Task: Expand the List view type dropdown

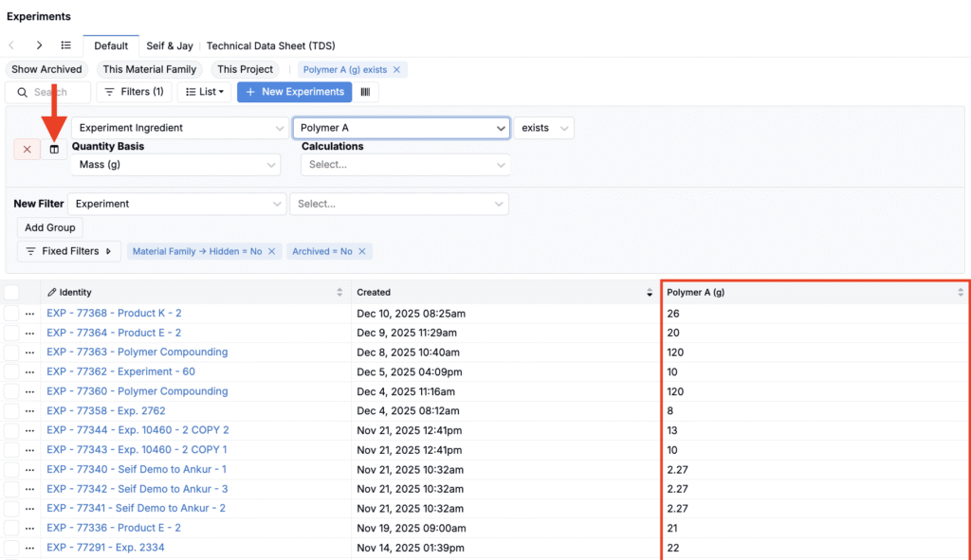Action: pos(205,92)
